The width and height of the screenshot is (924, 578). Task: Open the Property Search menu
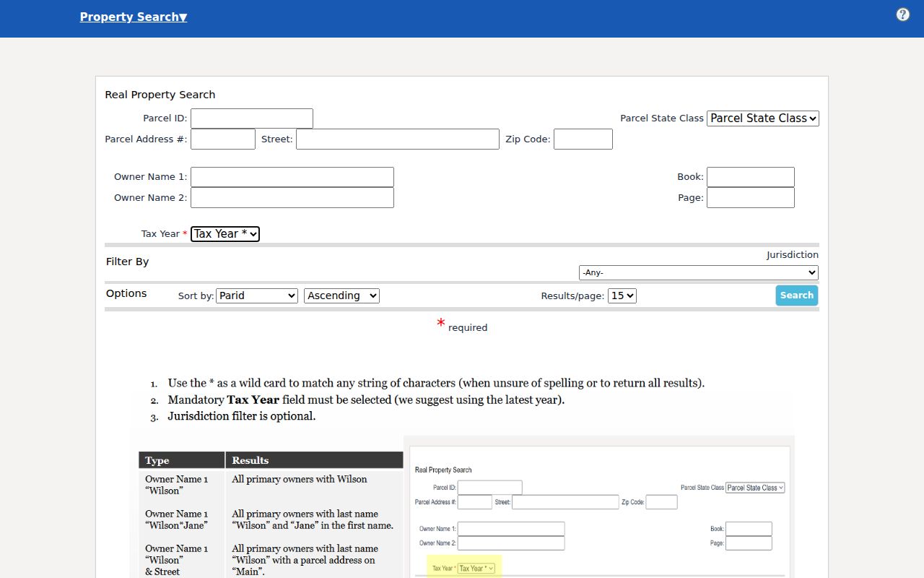[x=134, y=17]
